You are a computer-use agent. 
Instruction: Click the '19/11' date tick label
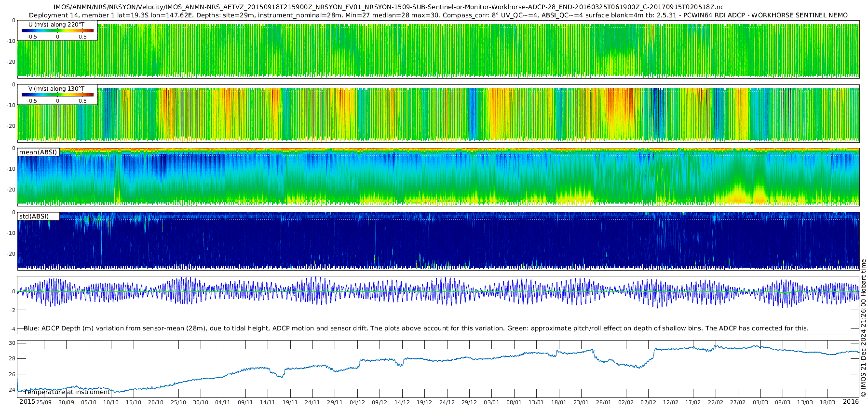pyautogui.click(x=290, y=402)
